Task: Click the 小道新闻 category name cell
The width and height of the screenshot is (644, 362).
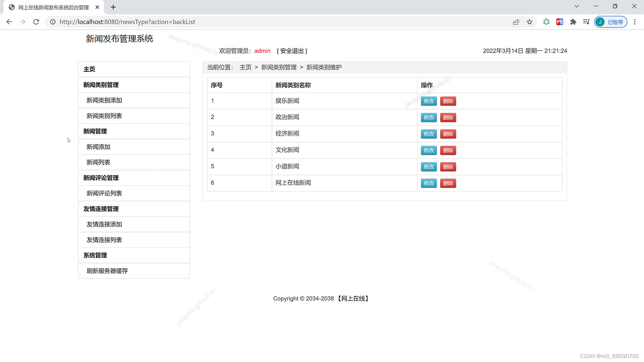Action: tap(344, 167)
